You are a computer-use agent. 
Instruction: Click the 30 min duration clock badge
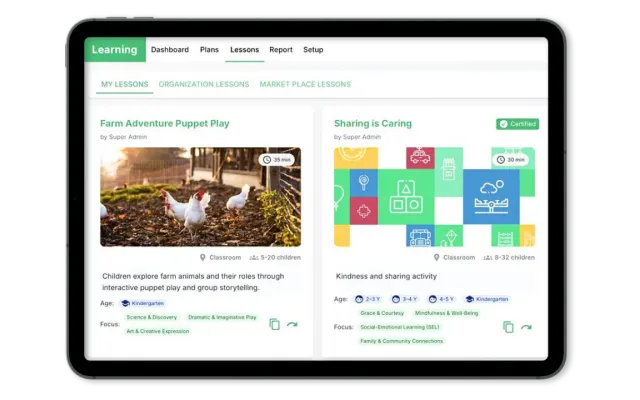511,160
